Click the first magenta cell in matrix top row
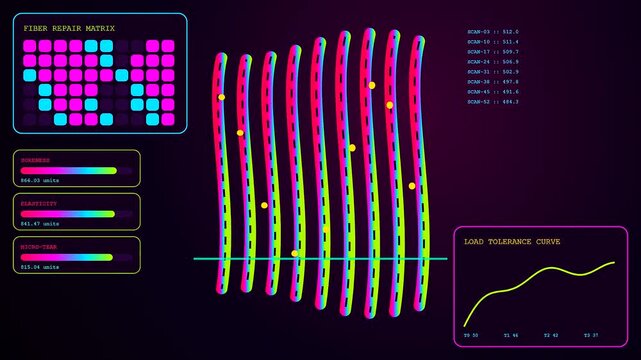Screen dimensions: 641x360 click(29, 46)
